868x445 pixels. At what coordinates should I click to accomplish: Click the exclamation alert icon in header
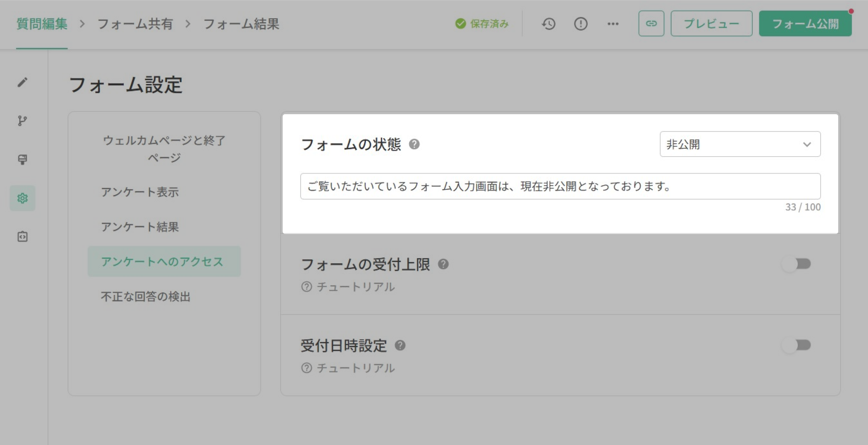pos(581,24)
